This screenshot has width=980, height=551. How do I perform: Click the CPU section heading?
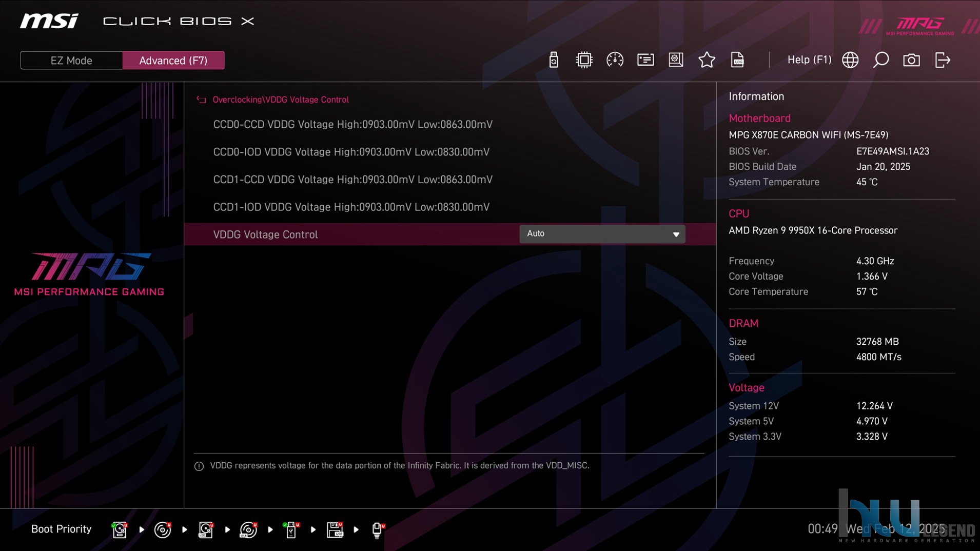739,214
